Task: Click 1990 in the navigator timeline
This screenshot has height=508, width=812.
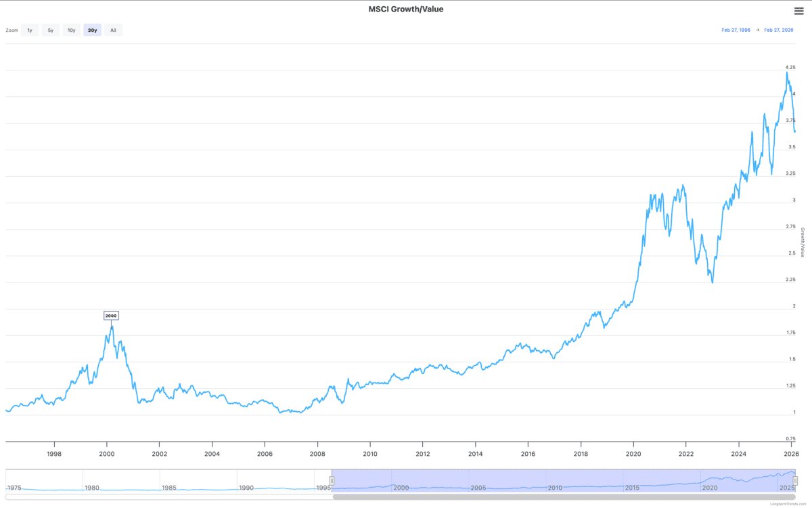Action: 246,487
